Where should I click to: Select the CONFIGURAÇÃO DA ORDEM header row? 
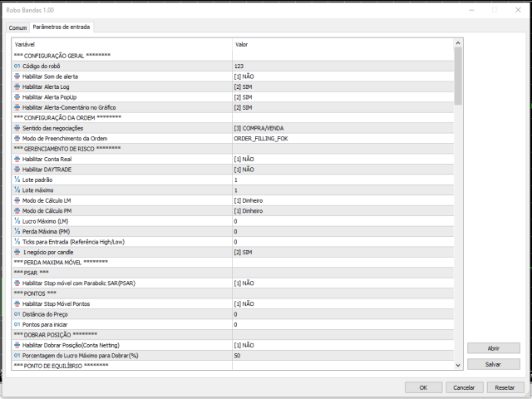click(x=233, y=118)
